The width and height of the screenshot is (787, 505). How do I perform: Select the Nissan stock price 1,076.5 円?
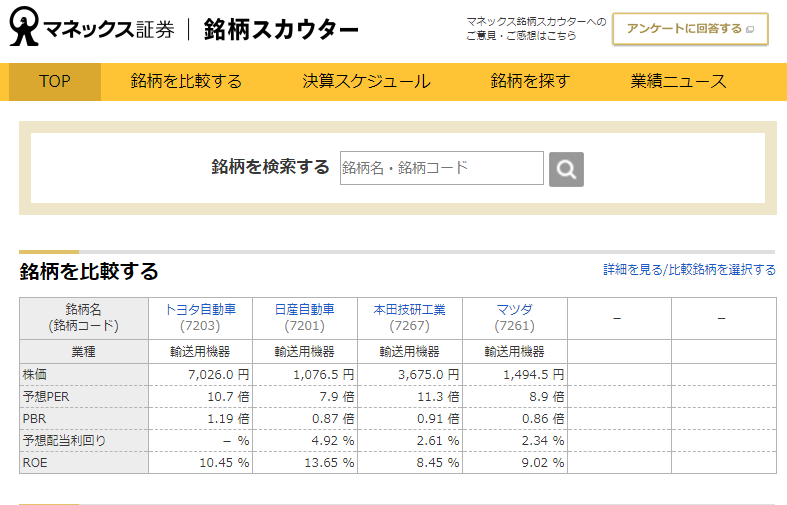click(323, 374)
